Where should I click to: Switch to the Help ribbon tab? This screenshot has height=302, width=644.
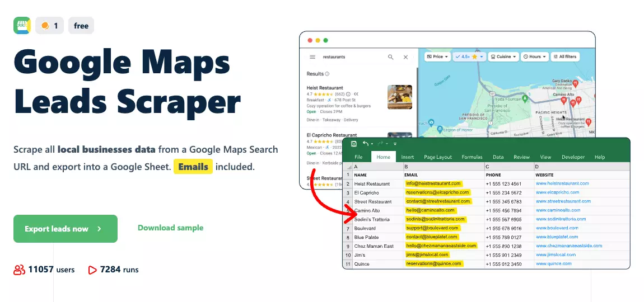coord(600,157)
